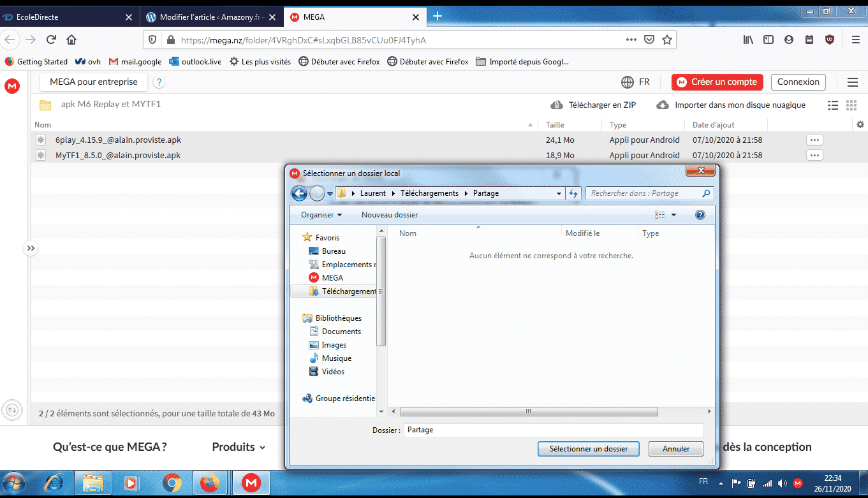The image size is (868, 498).
Task: Open Windows Start button
Action: pyautogui.click(x=15, y=483)
